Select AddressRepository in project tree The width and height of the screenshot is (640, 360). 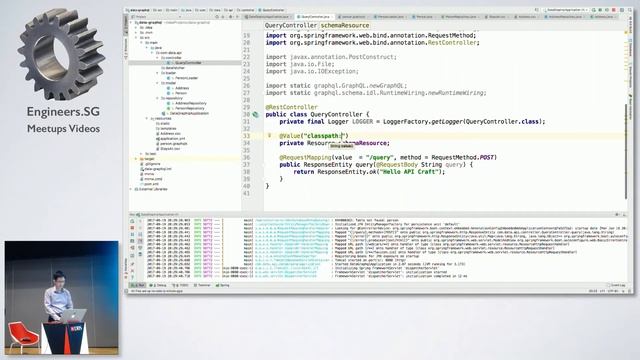tap(190, 103)
